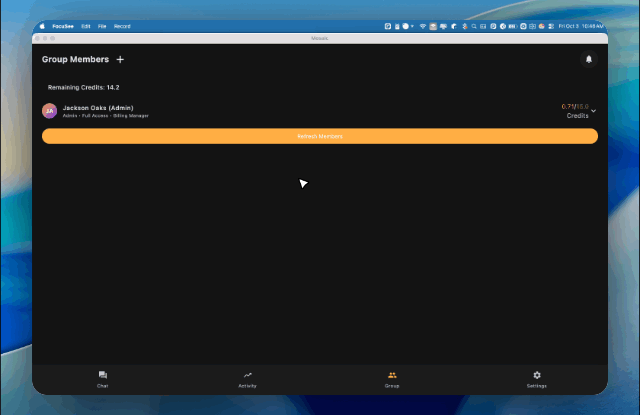
Task: Click the 0.71/15.0 credits value
Action: click(x=575, y=107)
